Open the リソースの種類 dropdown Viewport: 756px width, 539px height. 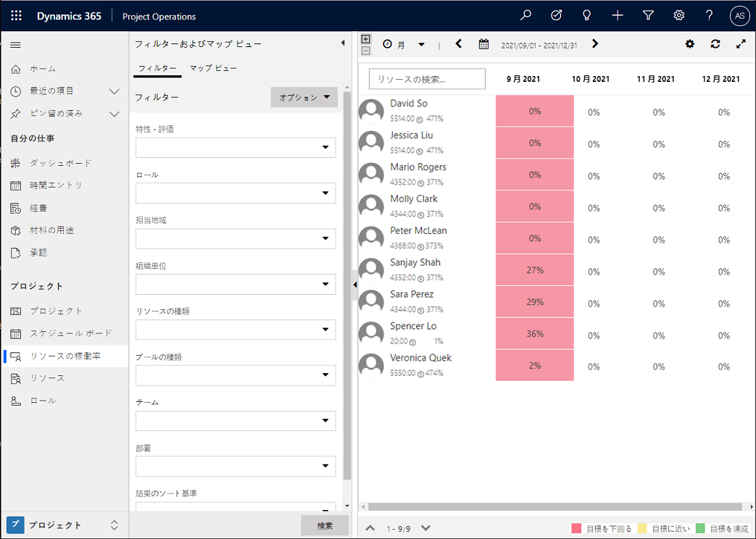(x=236, y=330)
